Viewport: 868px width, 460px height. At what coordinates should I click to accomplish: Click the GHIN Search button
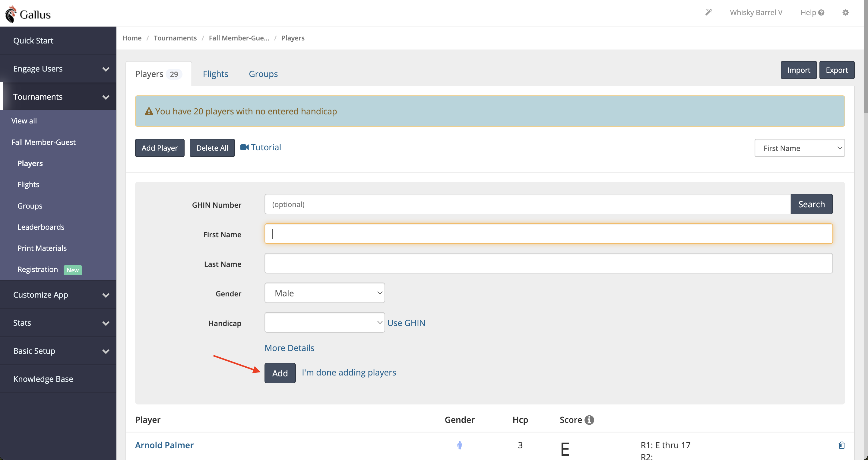(812, 204)
